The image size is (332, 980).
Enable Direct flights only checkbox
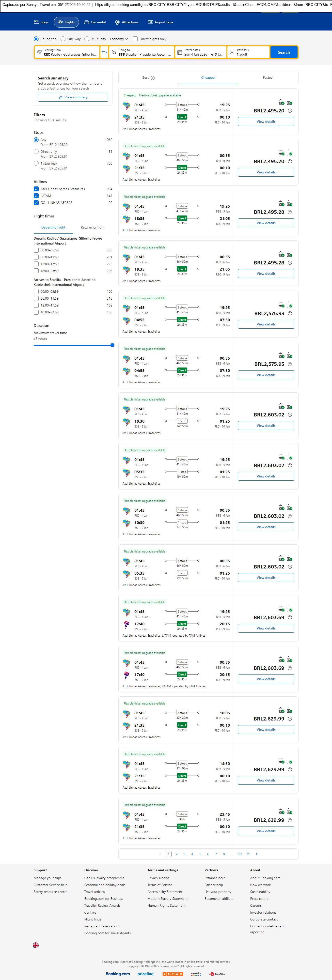(x=135, y=39)
